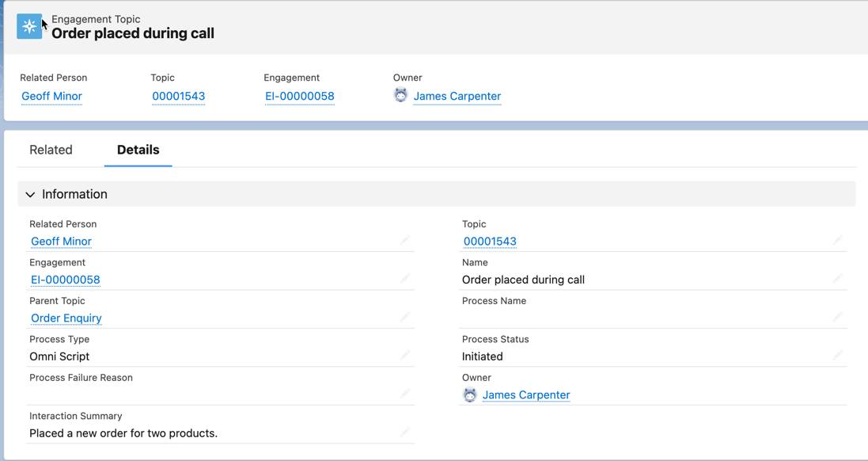
Task: Open Geoff Minor link in header
Action: pyautogui.click(x=51, y=96)
